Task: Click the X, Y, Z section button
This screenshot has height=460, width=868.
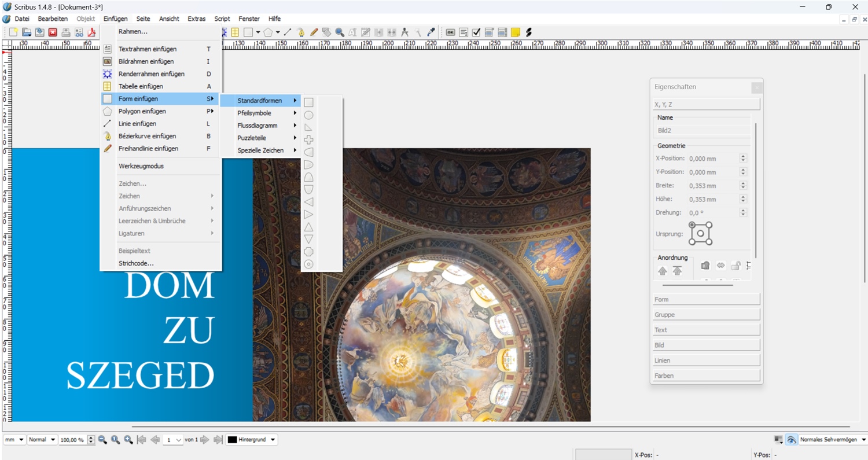Action: click(706, 104)
